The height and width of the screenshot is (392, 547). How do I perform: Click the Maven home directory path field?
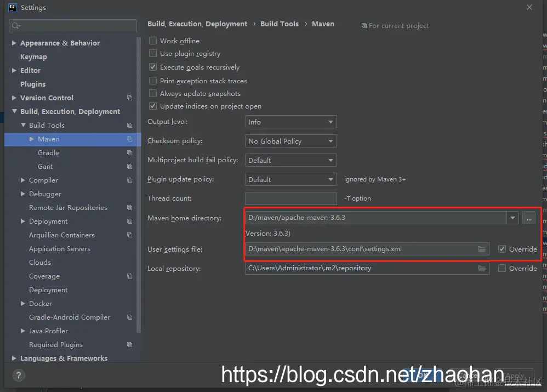[x=376, y=218]
